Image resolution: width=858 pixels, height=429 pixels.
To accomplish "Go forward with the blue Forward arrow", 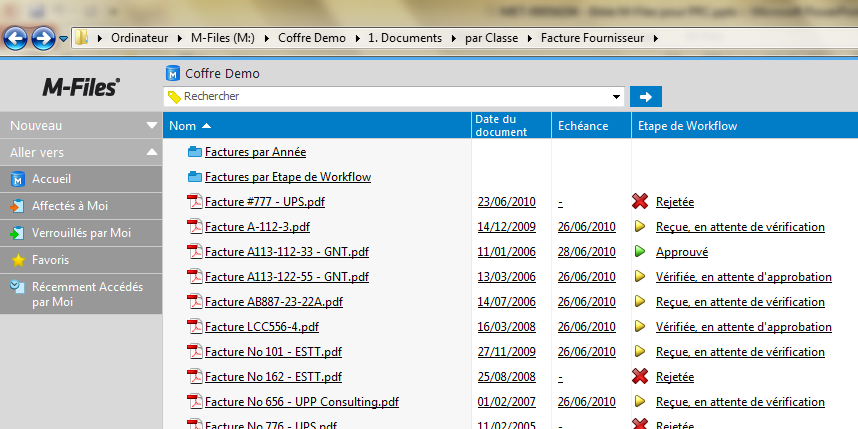I will (x=43, y=38).
